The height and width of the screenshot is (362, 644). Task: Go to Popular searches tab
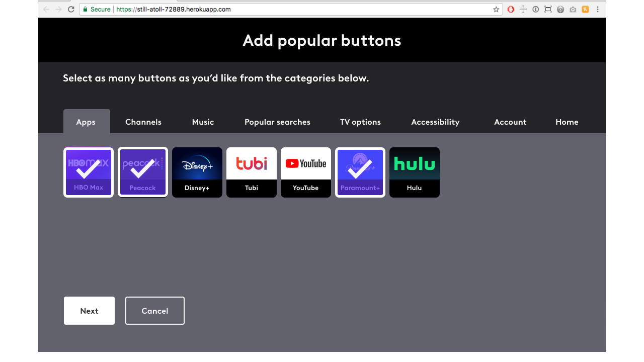tap(277, 122)
